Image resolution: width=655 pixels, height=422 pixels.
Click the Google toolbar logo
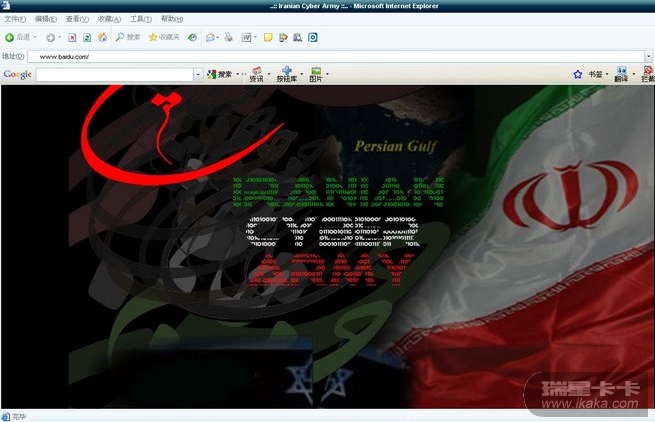tap(18, 74)
